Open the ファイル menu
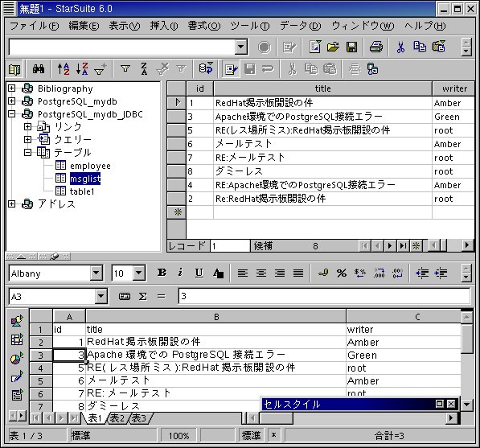This screenshot has height=448, width=480. (34, 26)
